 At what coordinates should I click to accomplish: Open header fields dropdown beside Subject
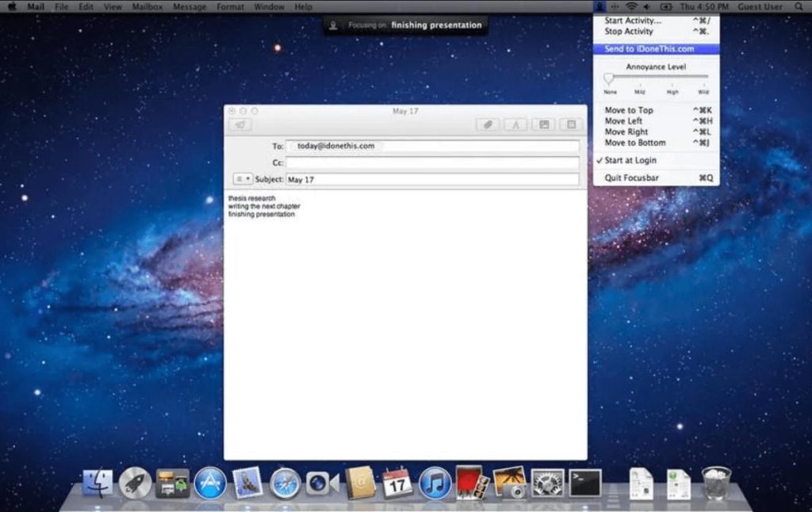tap(243, 179)
